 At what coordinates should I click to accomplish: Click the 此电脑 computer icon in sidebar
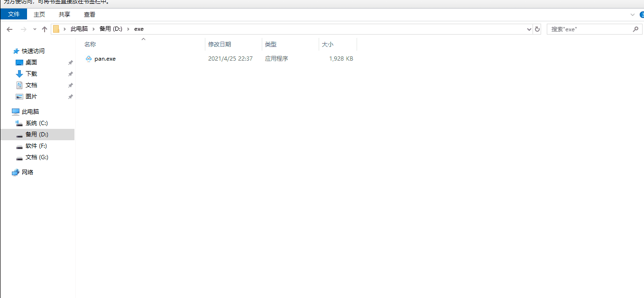16,112
